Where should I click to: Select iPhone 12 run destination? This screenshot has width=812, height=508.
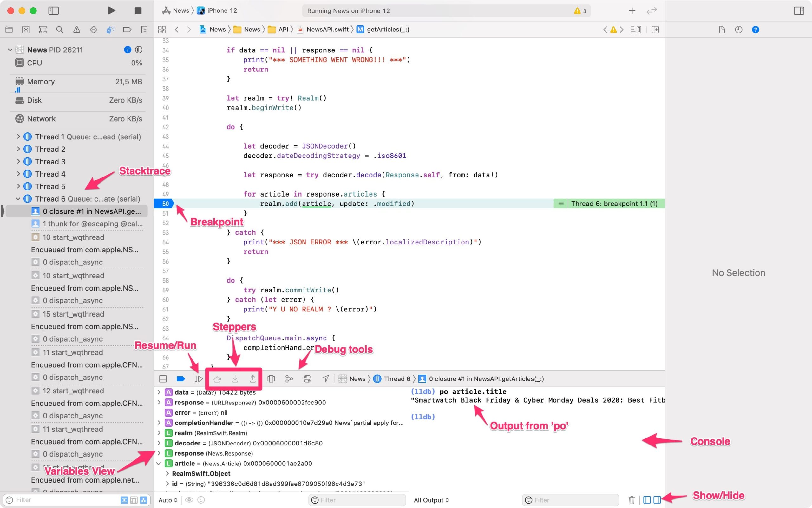pos(217,11)
